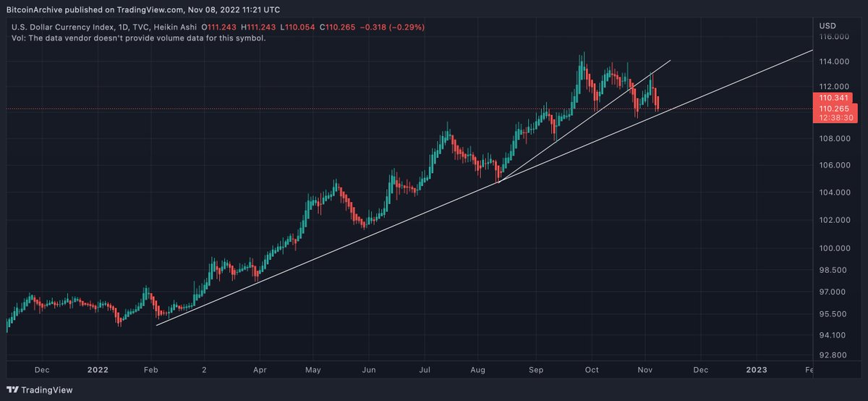Click the bold 2023 time axis label

[x=757, y=368]
